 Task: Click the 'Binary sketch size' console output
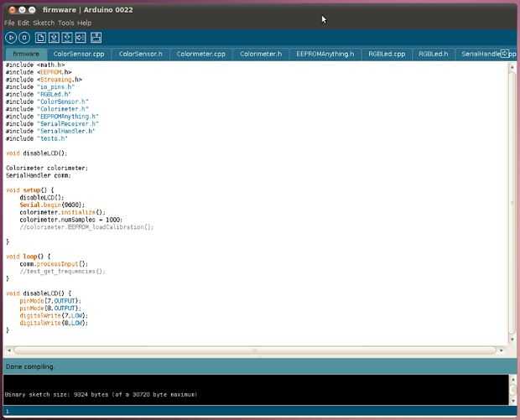pyautogui.click(x=101, y=395)
